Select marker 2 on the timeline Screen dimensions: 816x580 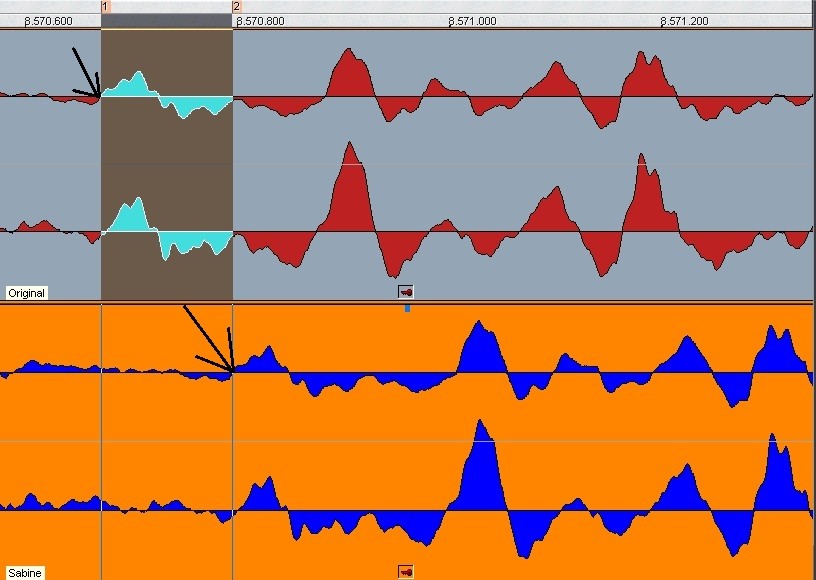pos(237,7)
